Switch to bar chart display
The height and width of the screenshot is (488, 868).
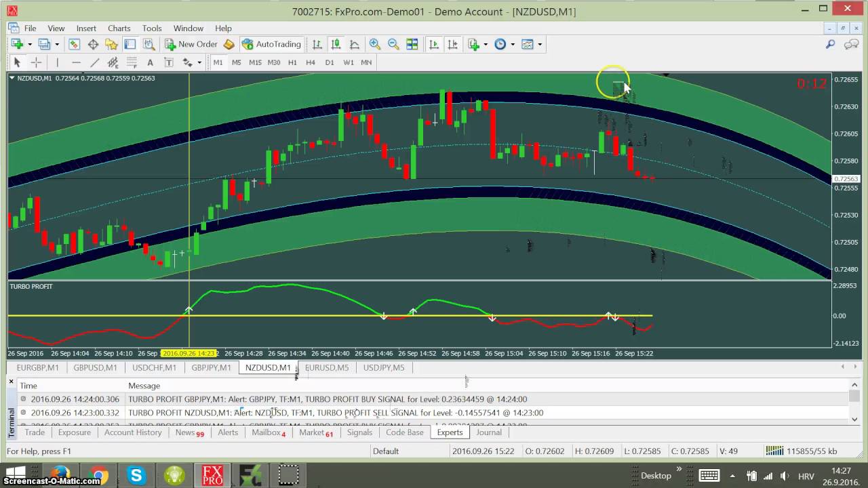(x=317, y=44)
